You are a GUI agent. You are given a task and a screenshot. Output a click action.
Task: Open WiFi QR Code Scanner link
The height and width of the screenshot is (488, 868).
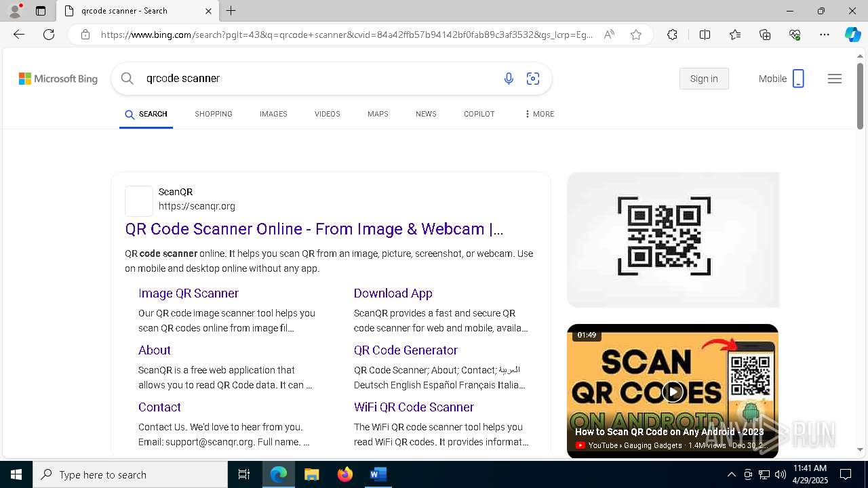(414, 407)
